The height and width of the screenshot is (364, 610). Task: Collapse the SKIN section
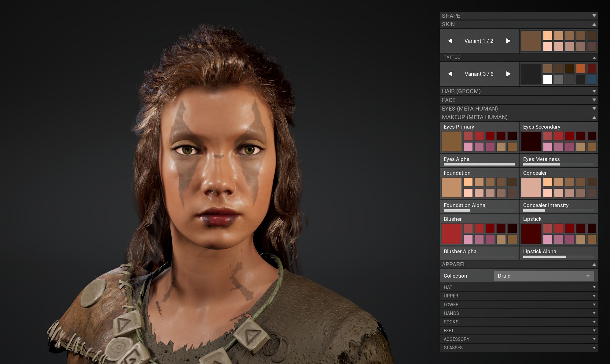click(594, 24)
